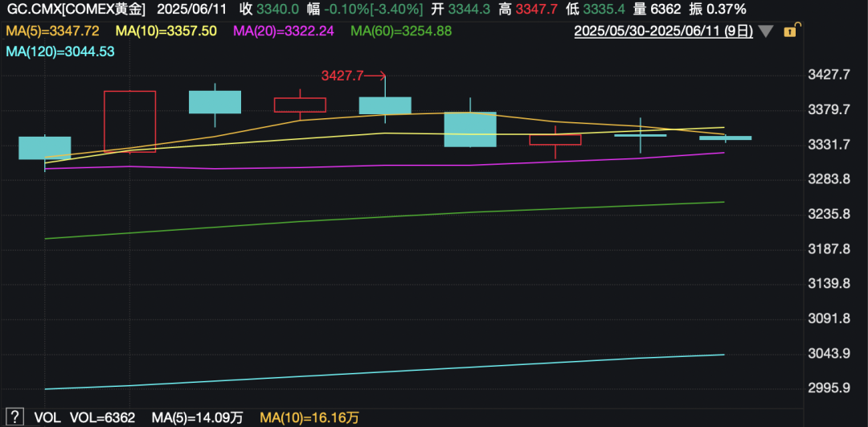The width and height of the screenshot is (868, 427).
Task: Click the volume MA(10)=16.16万 label
Action: pyautogui.click(x=309, y=417)
